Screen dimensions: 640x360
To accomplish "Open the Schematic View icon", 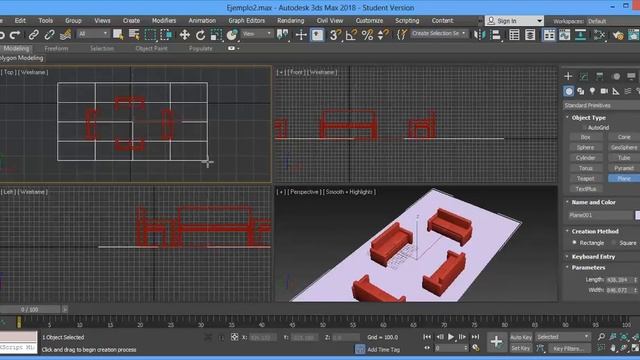I will point(580,35).
